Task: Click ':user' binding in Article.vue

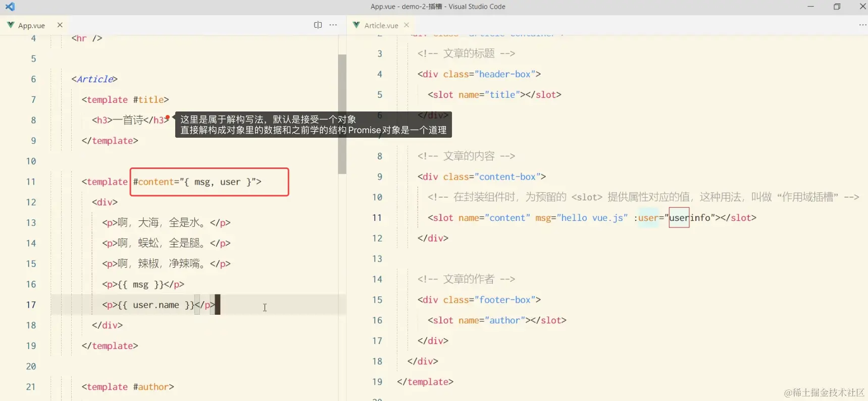Action: tap(646, 218)
